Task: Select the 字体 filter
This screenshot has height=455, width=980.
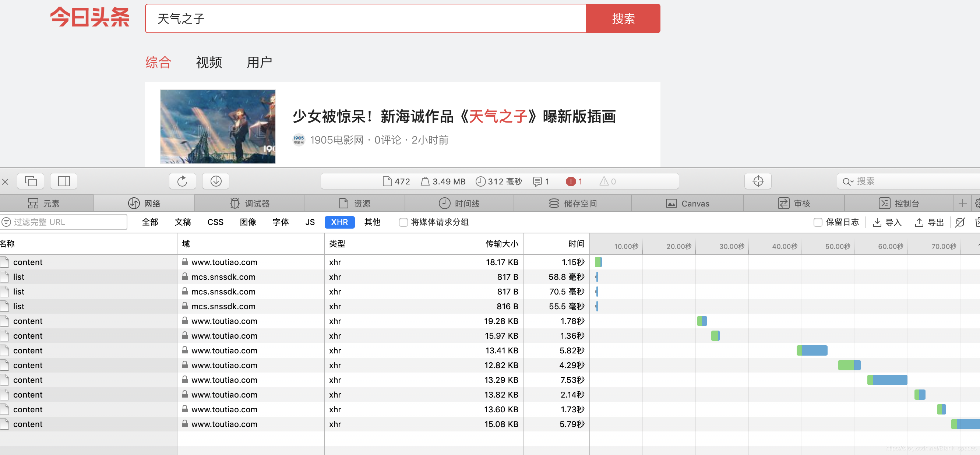Action: 281,222
